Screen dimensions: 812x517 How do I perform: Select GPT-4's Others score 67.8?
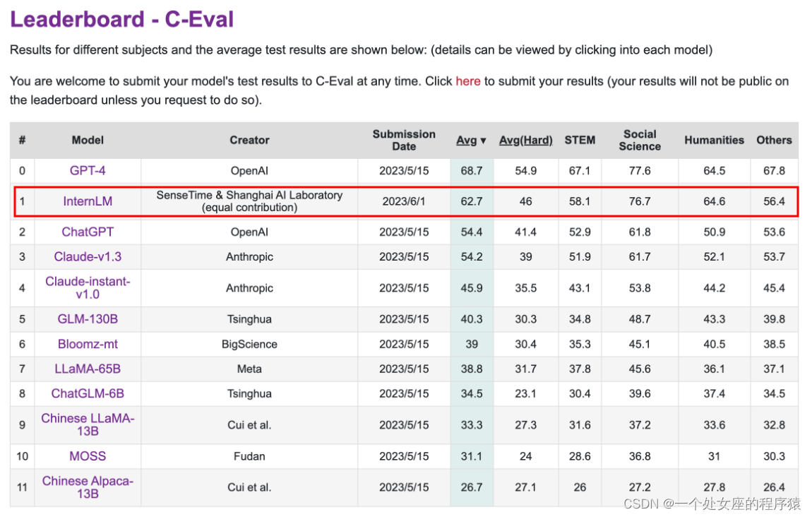coord(774,170)
